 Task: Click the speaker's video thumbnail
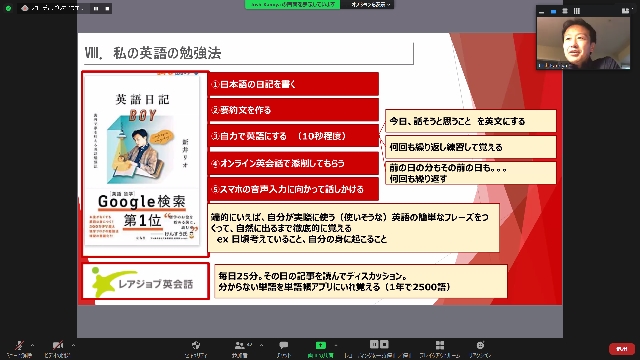[583, 43]
